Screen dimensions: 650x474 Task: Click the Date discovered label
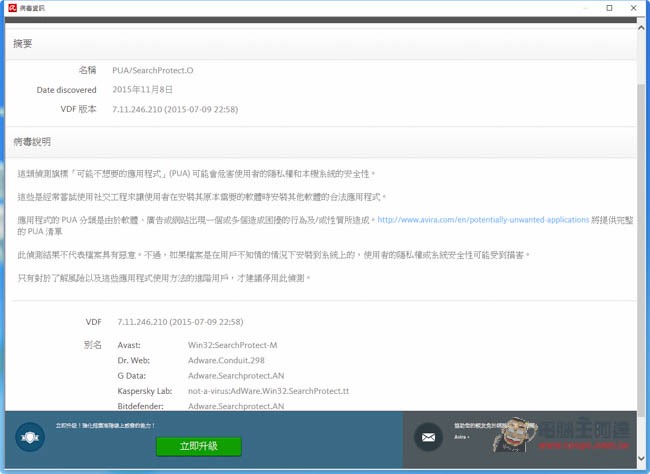click(66, 90)
